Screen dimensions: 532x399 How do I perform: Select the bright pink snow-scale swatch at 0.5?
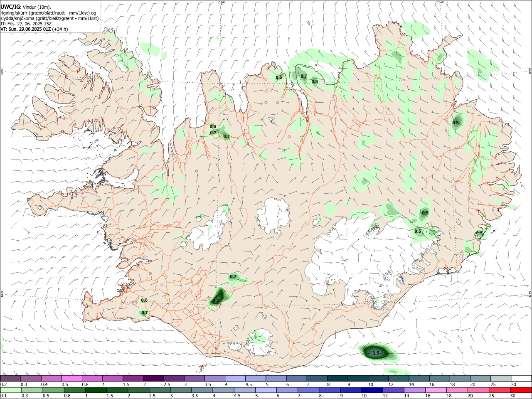[x=71, y=379]
